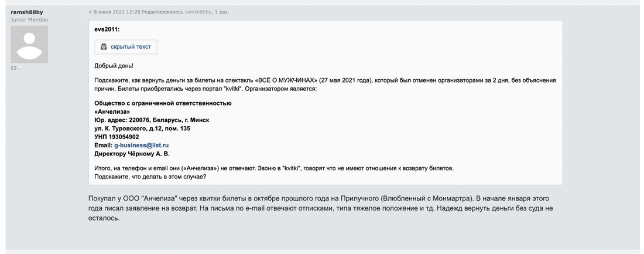The image size is (644, 254).
Task: Click the «Анчелиза» company name in quote
Action: pos(112,111)
